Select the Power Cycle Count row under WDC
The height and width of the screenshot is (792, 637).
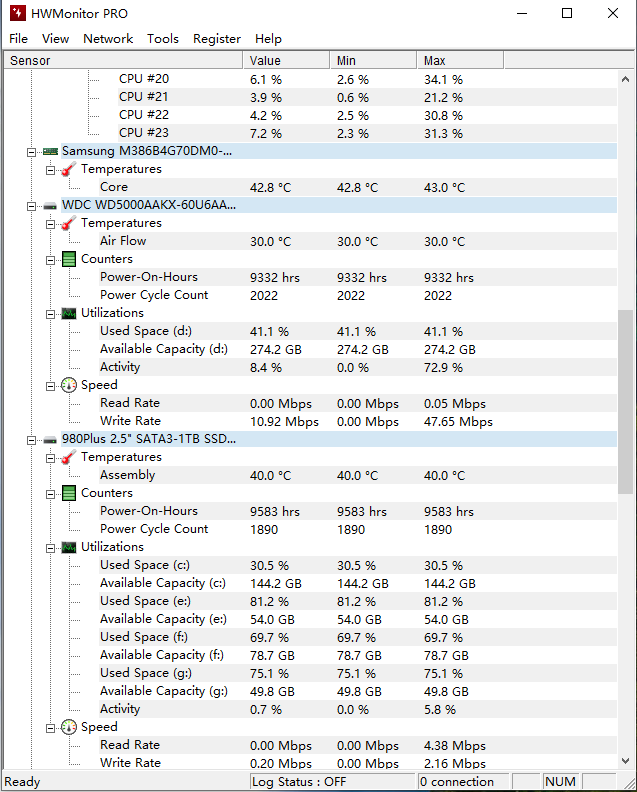pyautogui.click(x=154, y=295)
